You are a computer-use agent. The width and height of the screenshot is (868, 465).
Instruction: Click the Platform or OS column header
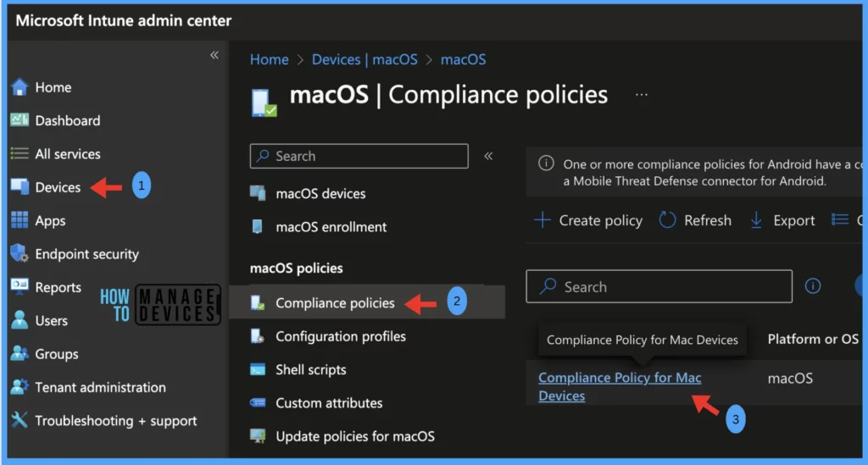(813, 339)
